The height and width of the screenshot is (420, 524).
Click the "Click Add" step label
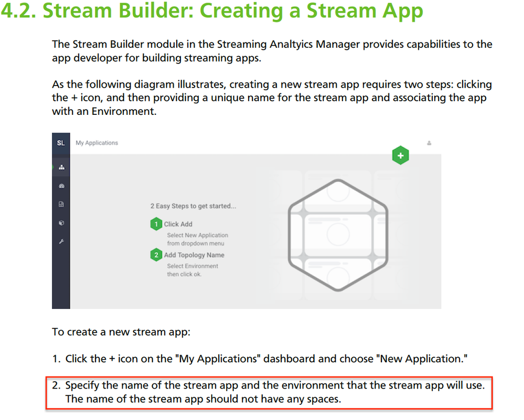(x=178, y=224)
